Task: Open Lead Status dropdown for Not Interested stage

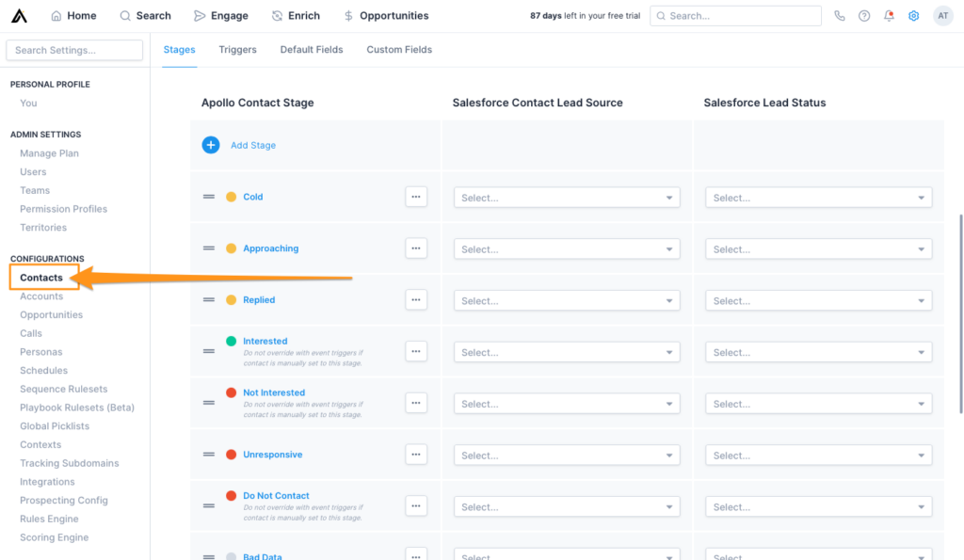Action: point(818,404)
